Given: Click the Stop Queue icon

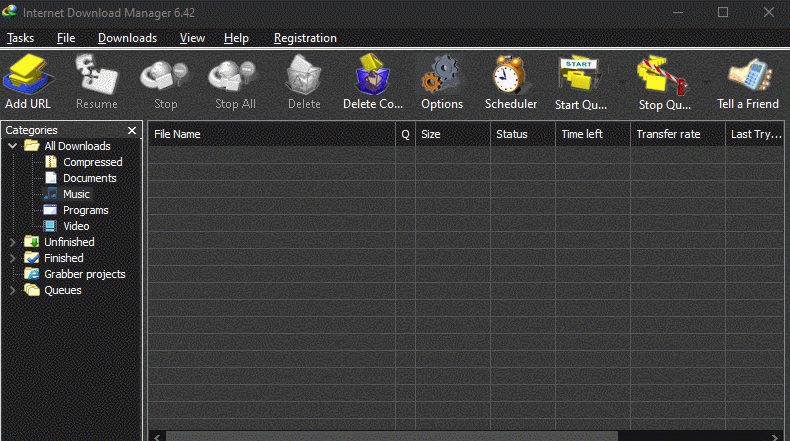Looking at the screenshot, I should point(662,76).
